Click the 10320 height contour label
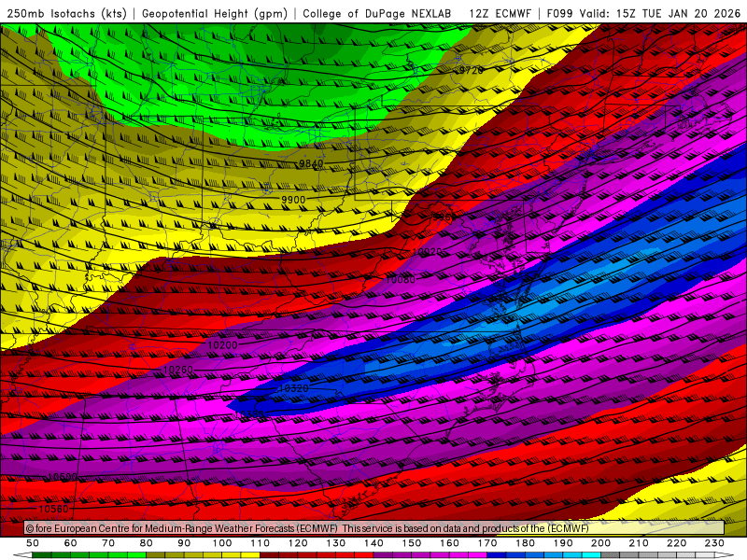This screenshot has width=747, height=560. 293,388
